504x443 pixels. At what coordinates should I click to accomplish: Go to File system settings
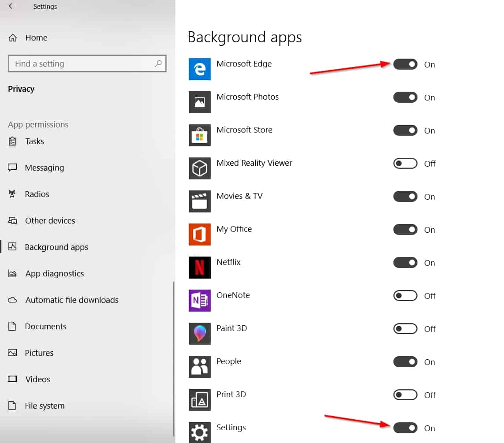45,406
